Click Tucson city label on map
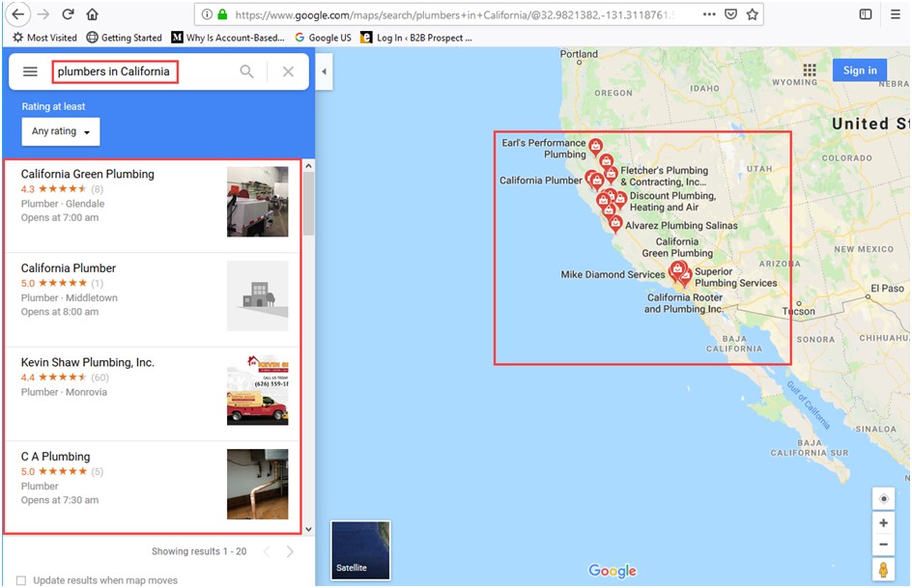 (x=799, y=311)
